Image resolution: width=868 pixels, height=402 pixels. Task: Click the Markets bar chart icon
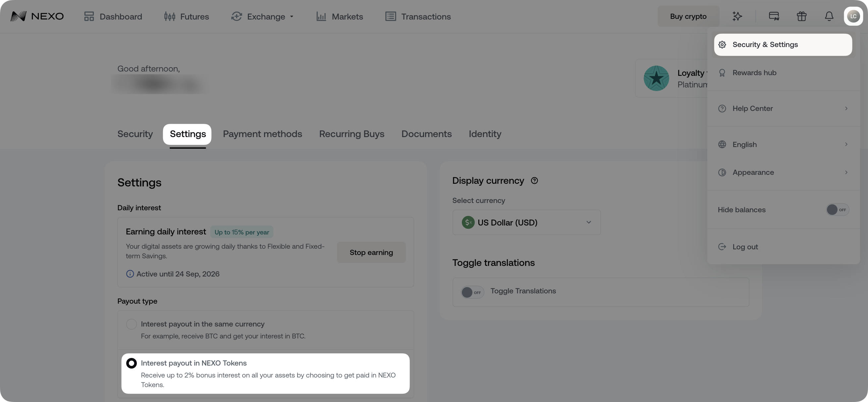(x=321, y=16)
